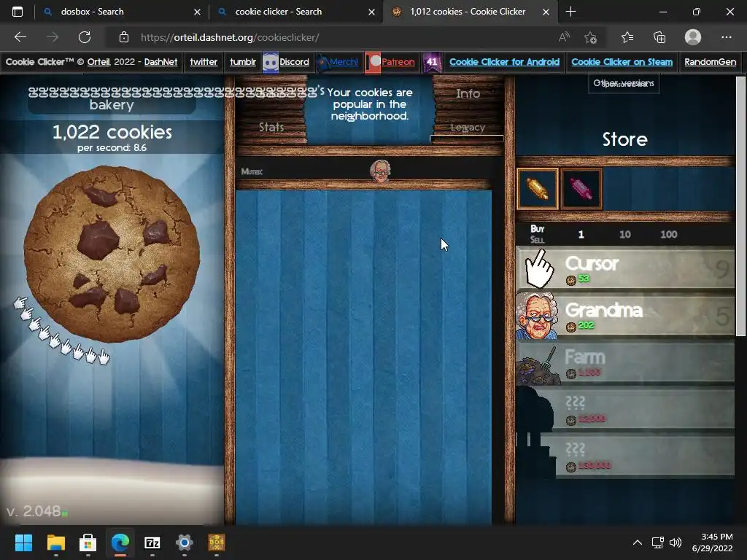
Task: Open the Collections icon
Action: point(659,37)
